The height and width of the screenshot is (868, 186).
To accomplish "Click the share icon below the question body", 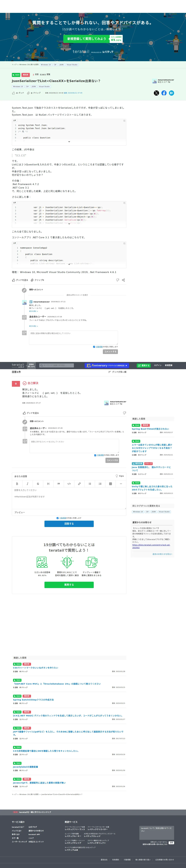I will click(x=123, y=280).
